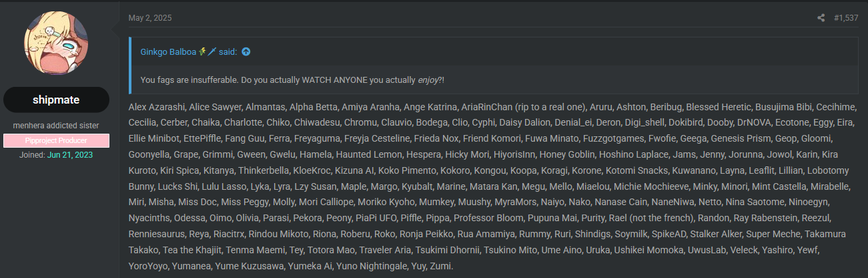Click the name "Professor Bloom" in the list
Screen dimensions: 868x278
[x=489, y=218]
